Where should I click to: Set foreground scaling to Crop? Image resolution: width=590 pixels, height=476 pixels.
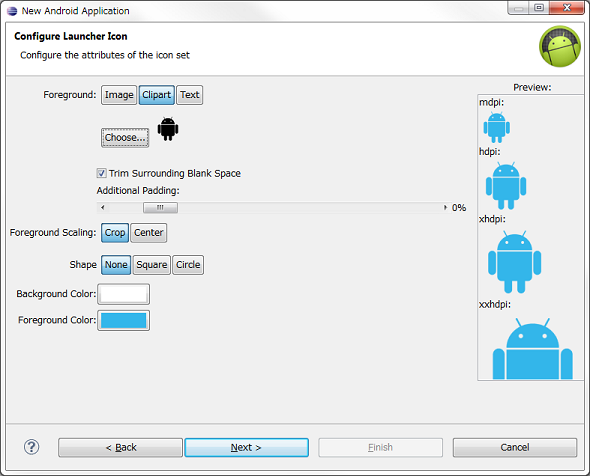115,233
